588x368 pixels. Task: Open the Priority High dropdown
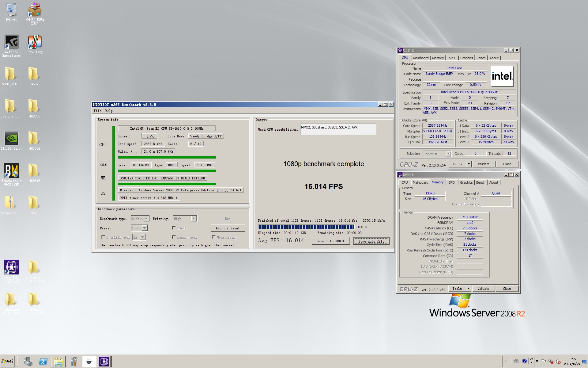(194, 219)
